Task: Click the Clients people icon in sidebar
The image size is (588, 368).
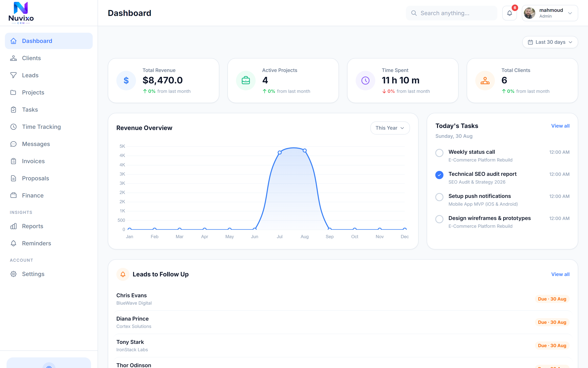Action: pyautogui.click(x=14, y=58)
